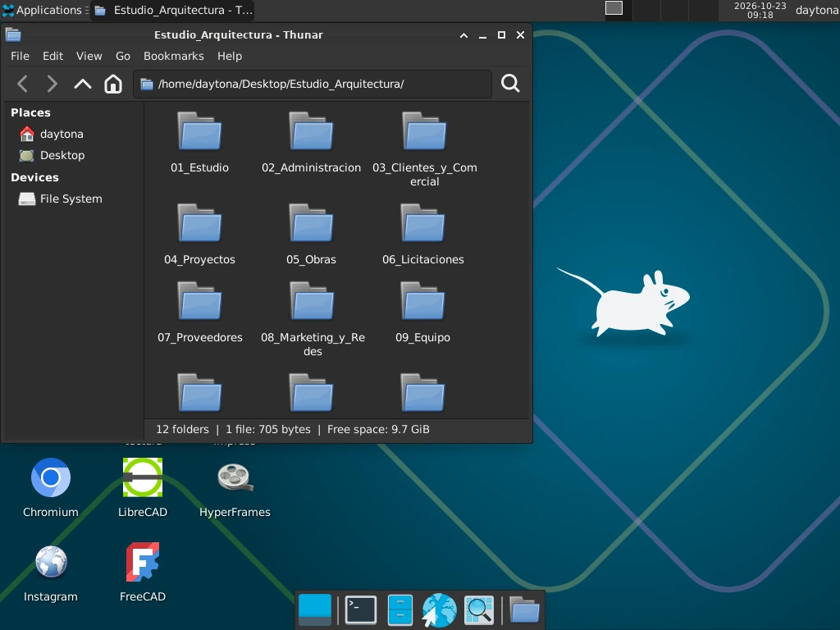
Task: Open the web browser globe icon in dock
Action: tap(440, 610)
